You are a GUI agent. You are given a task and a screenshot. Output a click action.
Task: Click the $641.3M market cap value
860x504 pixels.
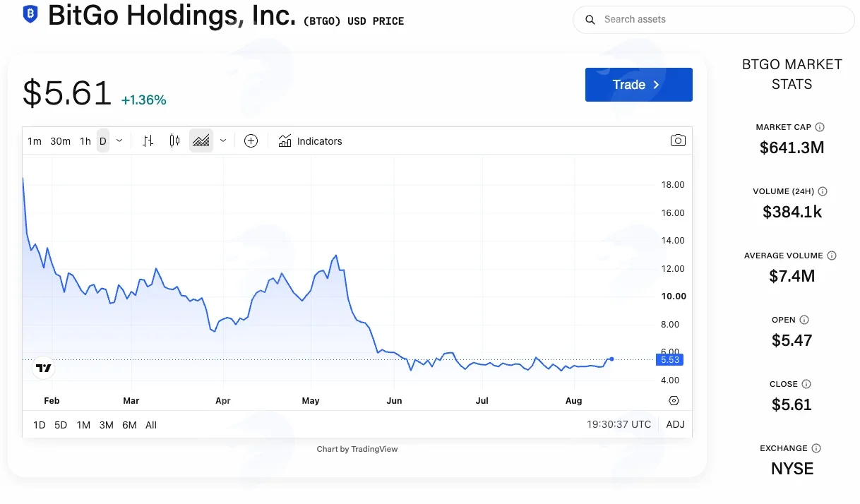(x=792, y=148)
